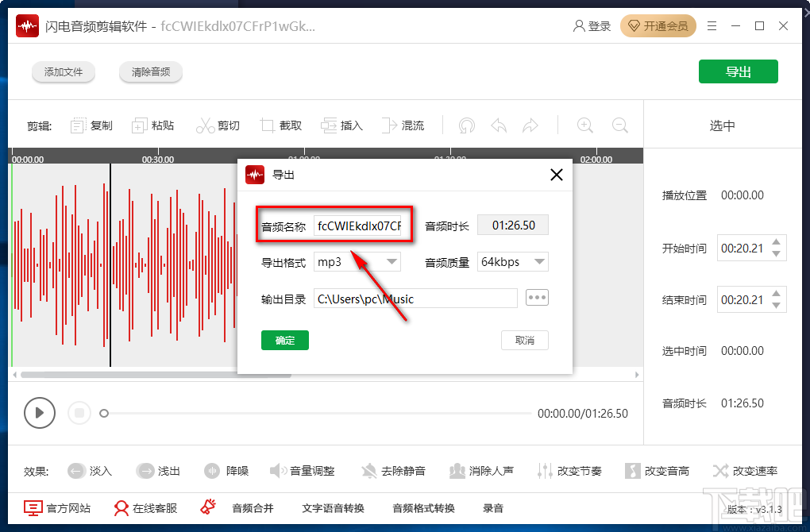Apply the 消除人声 vocal removal effect
Viewport: 810px width, 532px height.
coord(483,470)
